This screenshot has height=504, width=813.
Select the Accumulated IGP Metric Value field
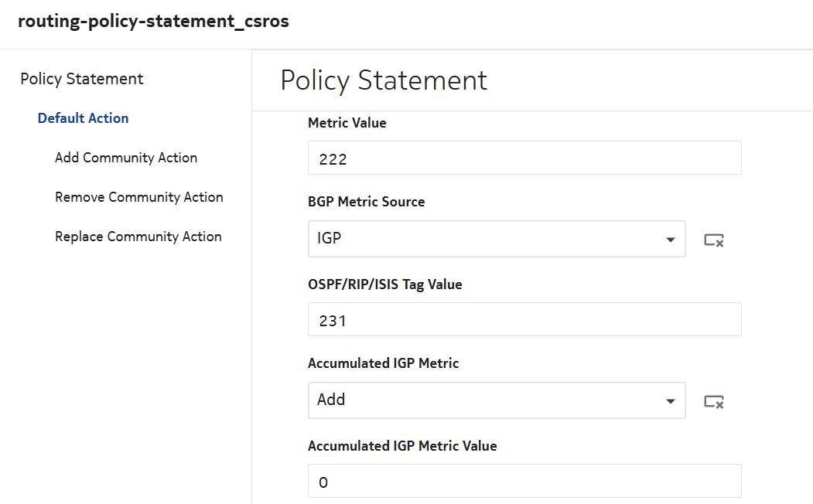[x=524, y=482]
